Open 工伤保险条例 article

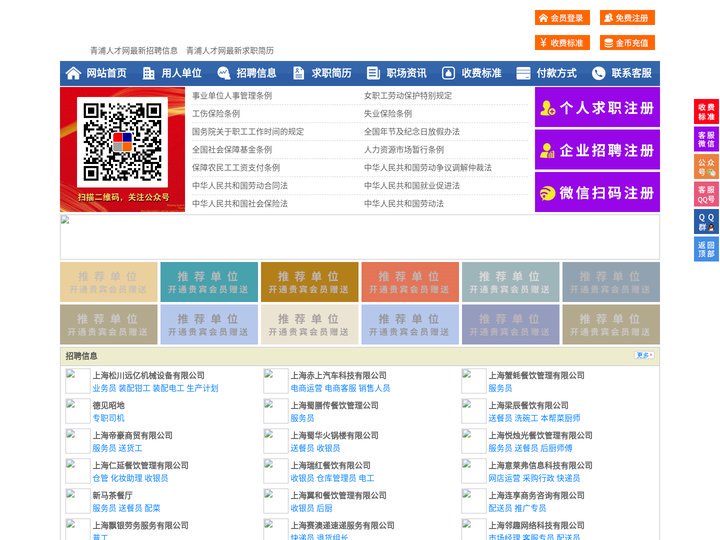coord(216,113)
